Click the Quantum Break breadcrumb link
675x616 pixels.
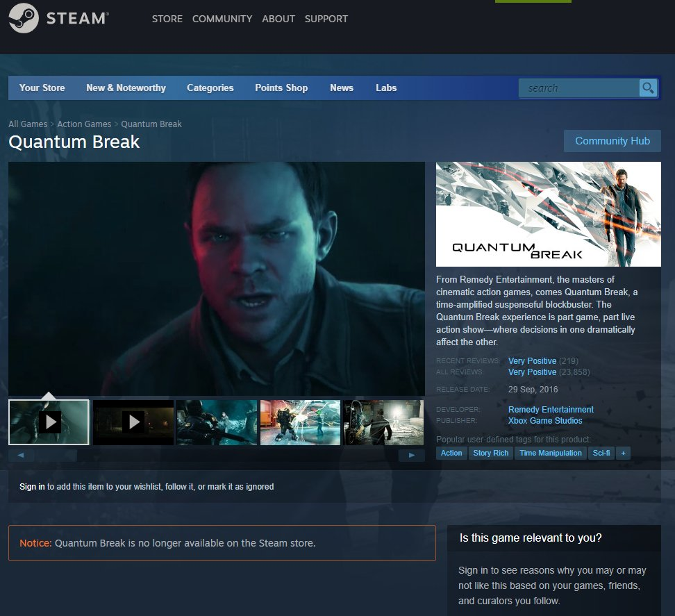(x=151, y=124)
